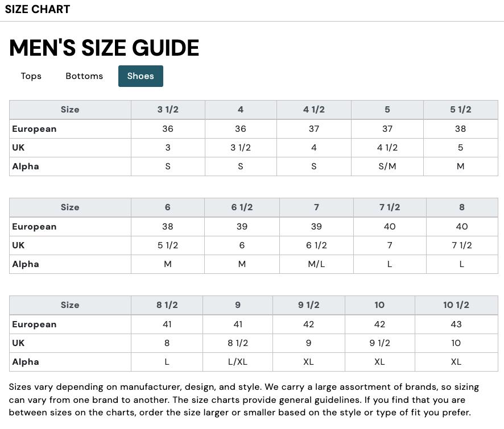Click the XL cell under size 10

pos(379,362)
